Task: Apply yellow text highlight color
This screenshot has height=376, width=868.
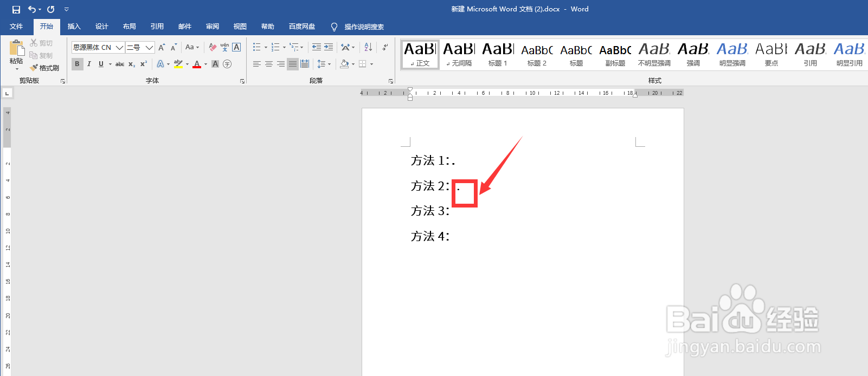Action: [x=178, y=64]
